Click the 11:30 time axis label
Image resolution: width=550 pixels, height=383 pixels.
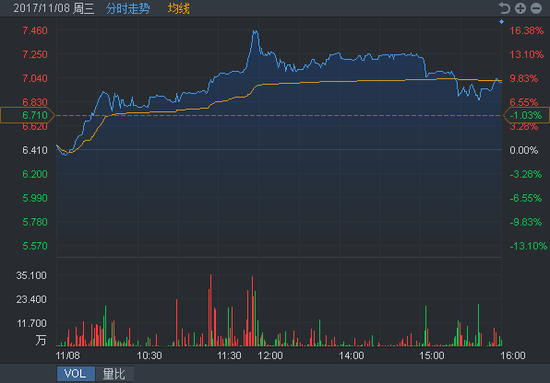click(229, 356)
